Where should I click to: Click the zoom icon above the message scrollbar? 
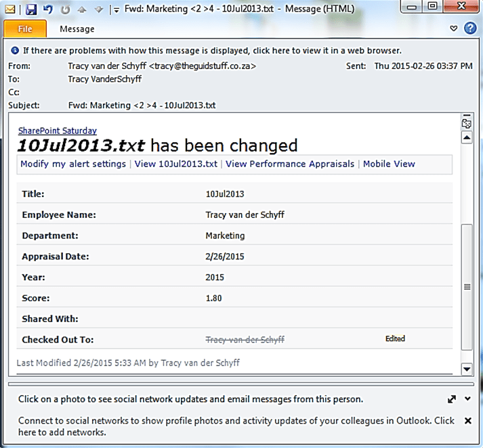click(466, 123)
